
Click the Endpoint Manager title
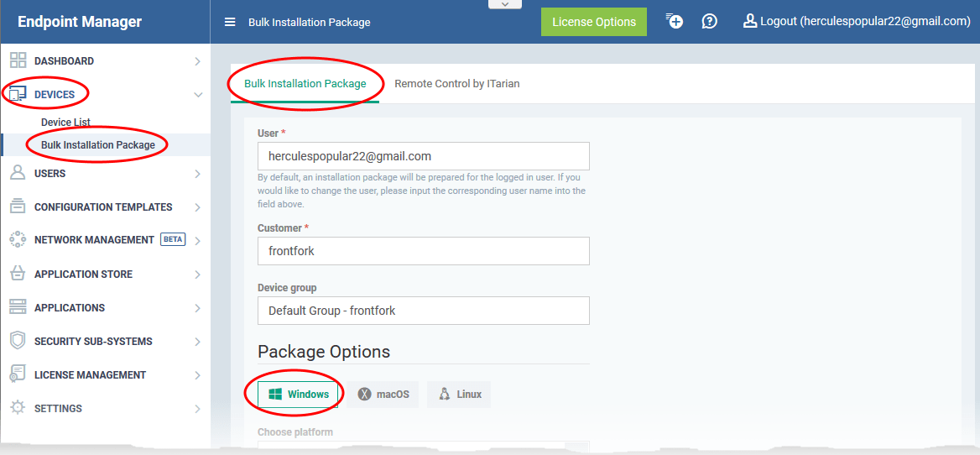pyautogui.click(x=80, y=22)
